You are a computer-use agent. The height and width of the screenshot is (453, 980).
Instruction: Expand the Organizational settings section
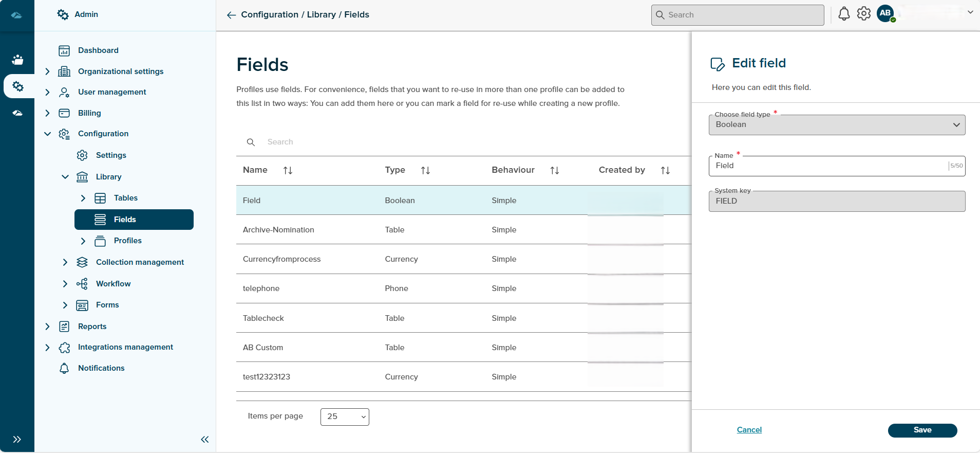pyautogui.click(x=47, y=71)
